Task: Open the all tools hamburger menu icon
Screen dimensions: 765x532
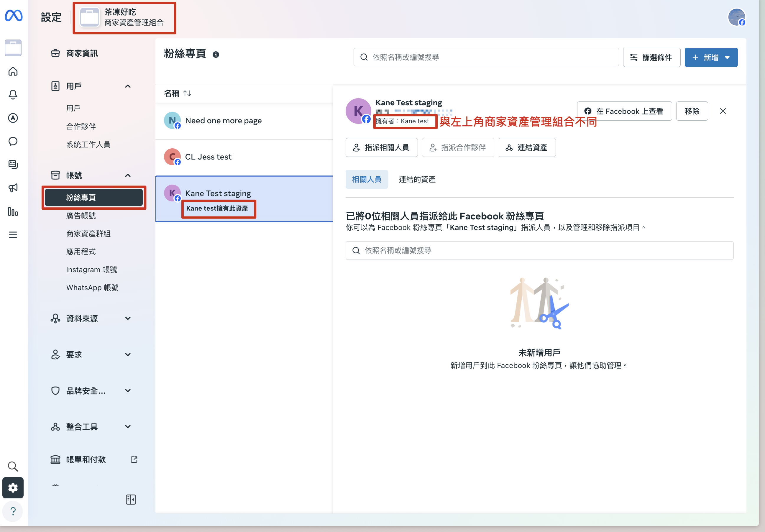Action: tap(13, 235)
